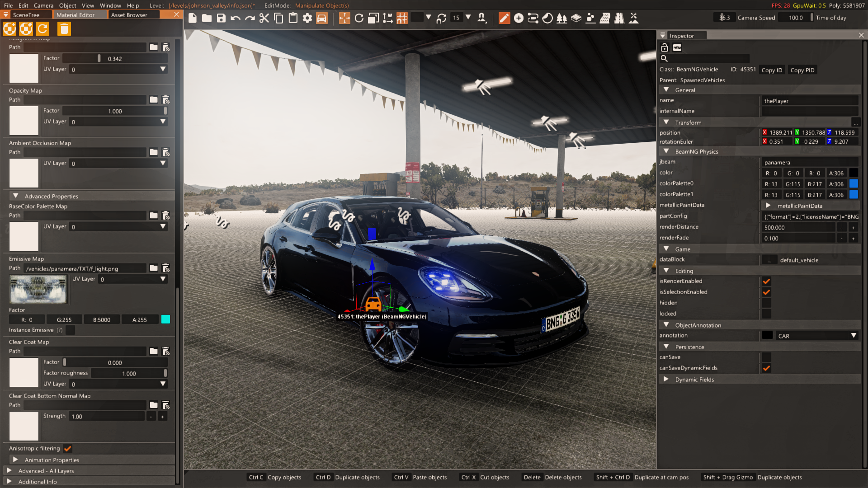
Task: Uncheck canSaveDynamicFields checkbox
Action: pyautogui.click(x=766, y=368)
